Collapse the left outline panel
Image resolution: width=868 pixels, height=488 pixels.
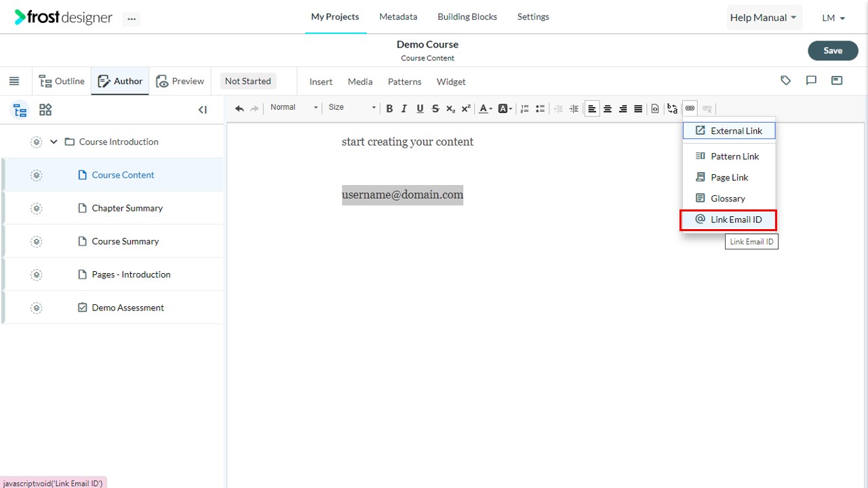202,110
